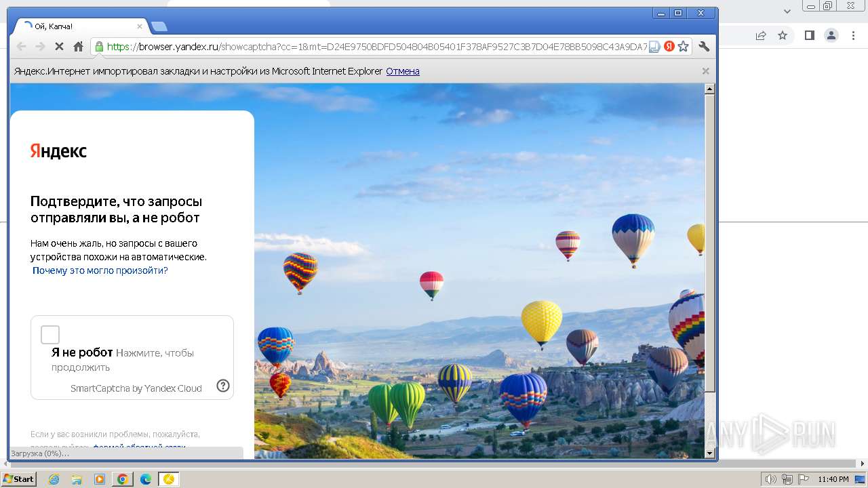Open Chrome three-dot menu in background window
Image resolution: width=868 pixels, height=488 pixels.
(x=853, y=35)
